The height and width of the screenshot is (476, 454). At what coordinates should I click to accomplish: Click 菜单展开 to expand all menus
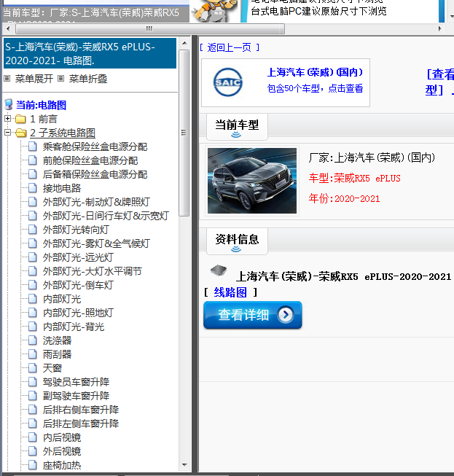(x=34, y=79)
